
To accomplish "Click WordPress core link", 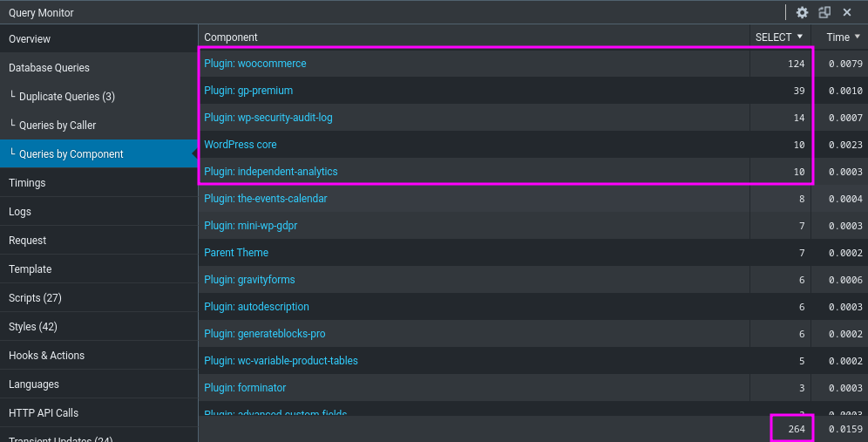I will [x=241, y=145].
